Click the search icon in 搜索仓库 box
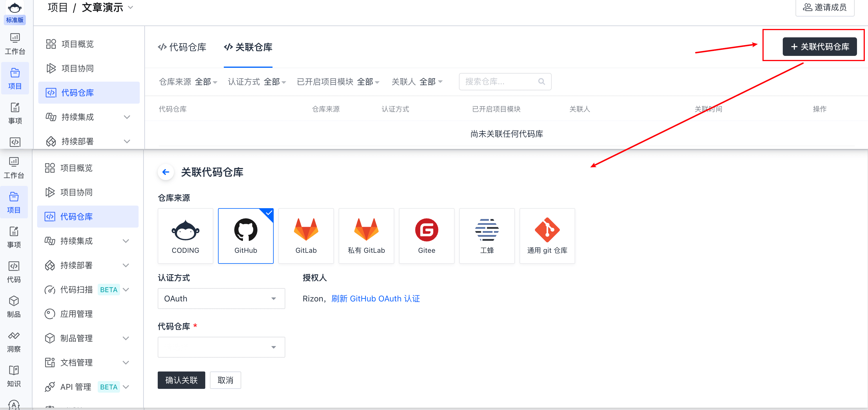Viewport: 868px width, 410px height. click(542, 81)
